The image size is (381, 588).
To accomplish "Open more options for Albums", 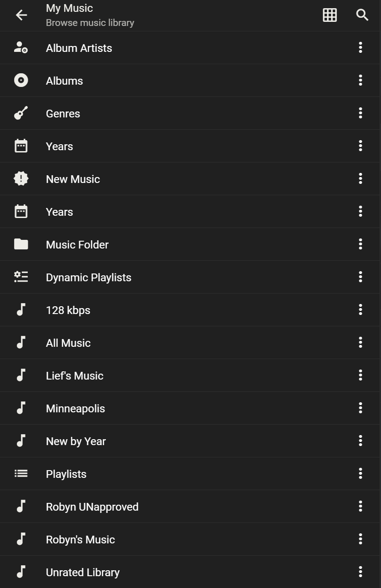I will pos(360,81).
